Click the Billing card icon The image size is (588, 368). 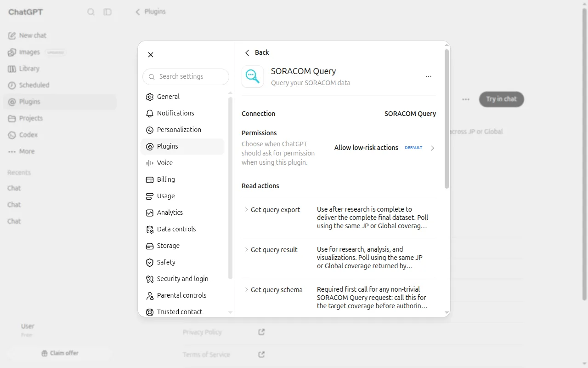tap(150, 179)
